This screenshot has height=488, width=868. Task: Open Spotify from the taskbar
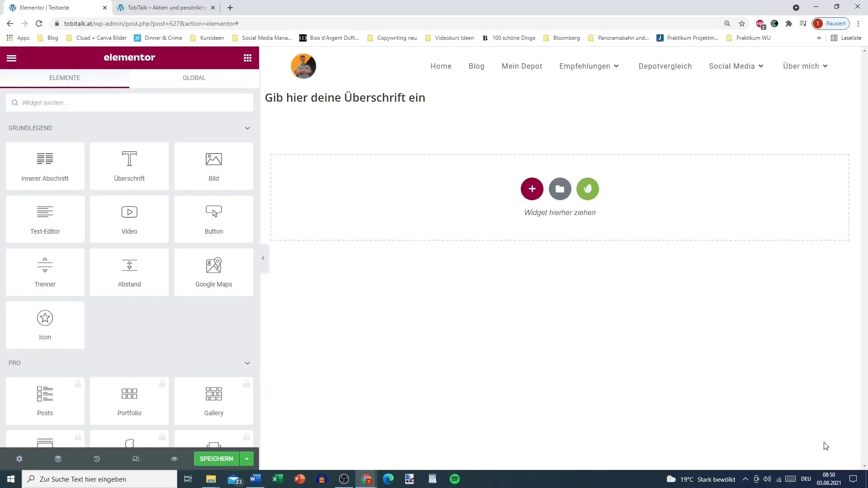pyautogui.click(x=455, y=479)
